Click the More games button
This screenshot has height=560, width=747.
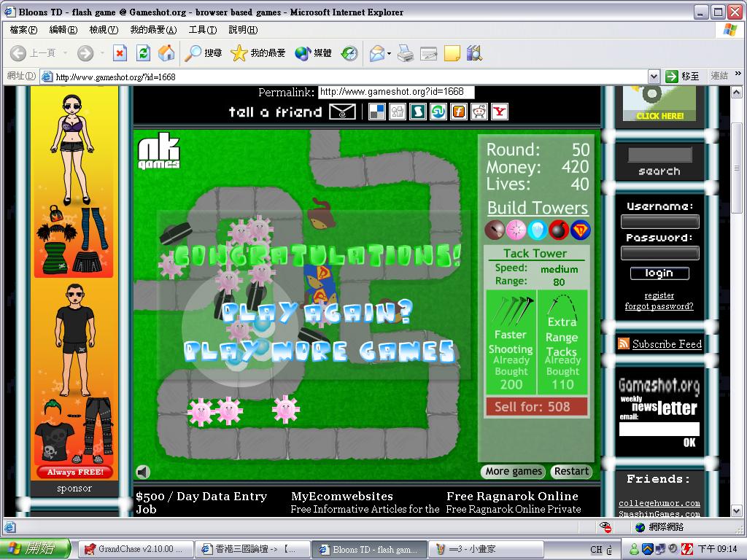[x=514, y=471]
